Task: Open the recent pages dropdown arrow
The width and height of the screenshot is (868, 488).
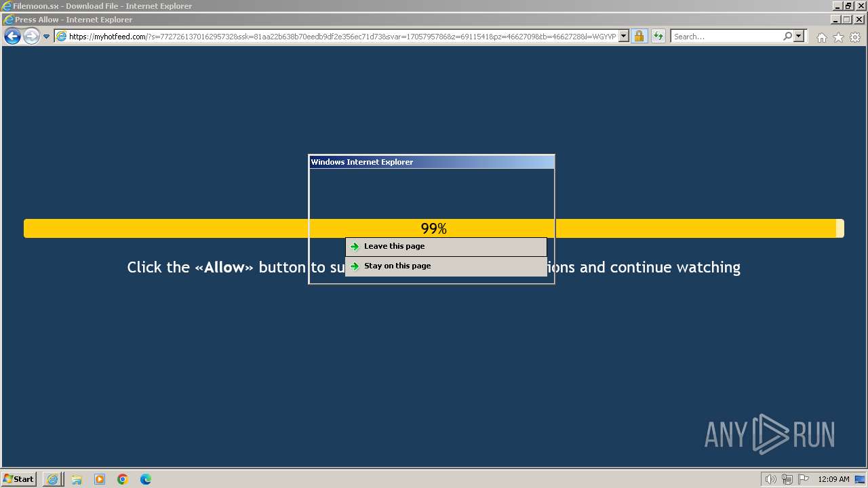Action: 46,37
